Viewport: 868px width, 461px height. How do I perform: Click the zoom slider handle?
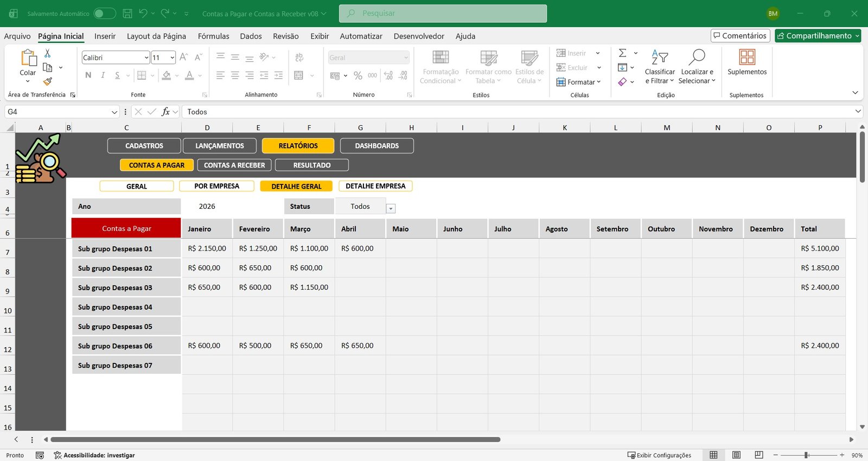tap(806, 455)
